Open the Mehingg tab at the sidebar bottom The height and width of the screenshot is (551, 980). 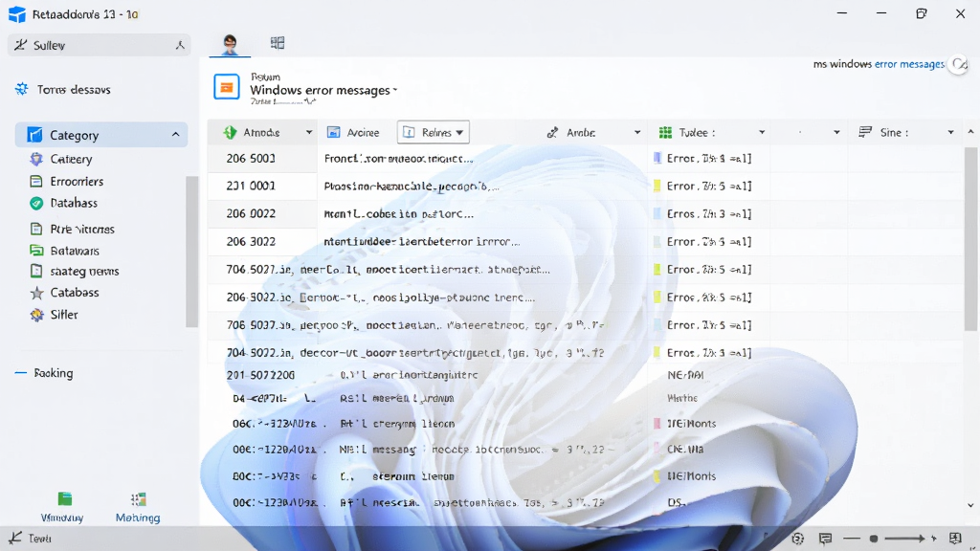coord(138,507)
